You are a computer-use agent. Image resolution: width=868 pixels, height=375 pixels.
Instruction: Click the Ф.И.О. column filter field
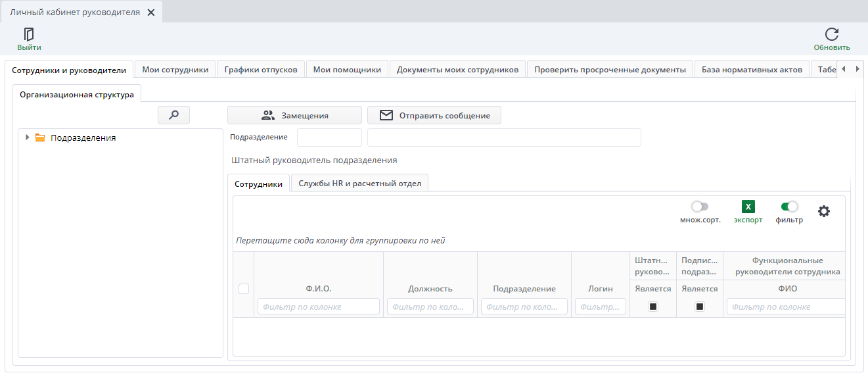coord(319,307)
